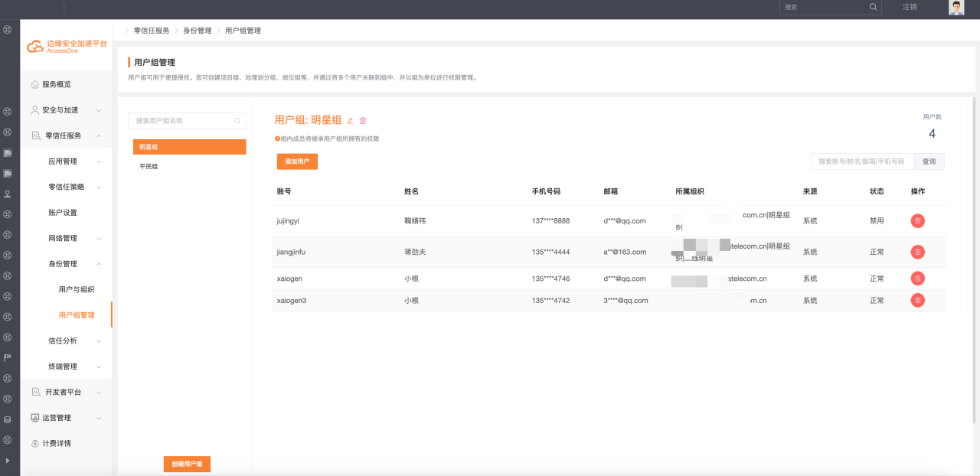Focus the 搜索账号/姓名/邮箱/手机号码 input

(x=863, y=161)
